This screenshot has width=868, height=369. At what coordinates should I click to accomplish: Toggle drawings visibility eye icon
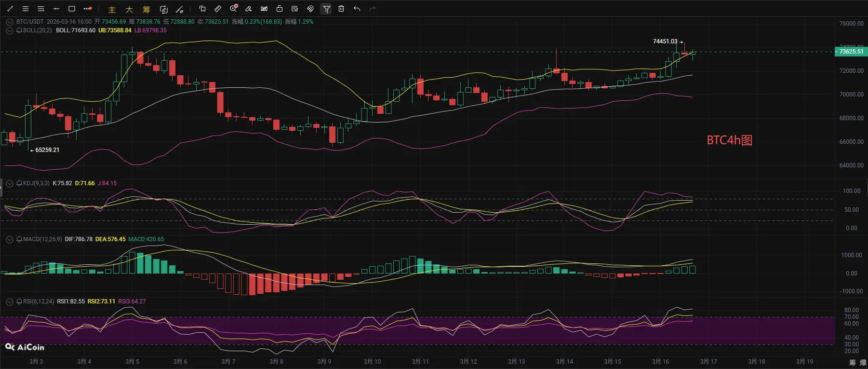coord(310,9)
